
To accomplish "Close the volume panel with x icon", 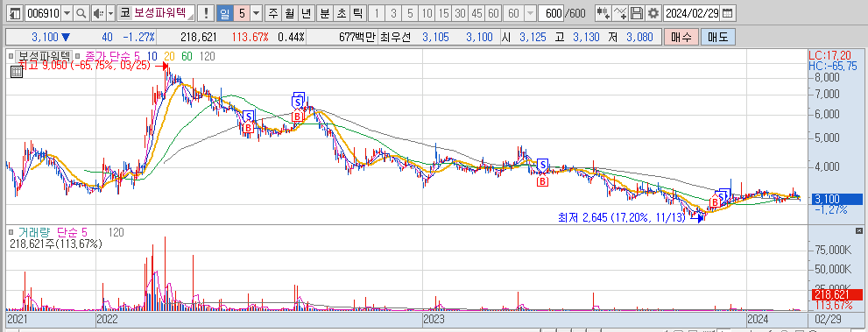I will click(859, 230).
